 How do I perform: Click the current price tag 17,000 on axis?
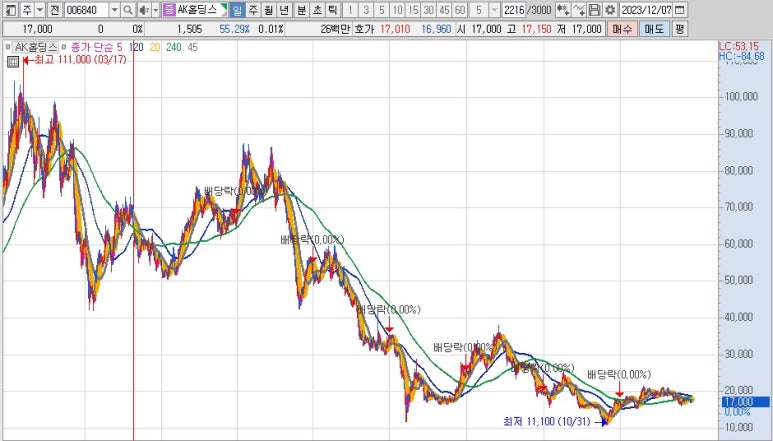745,402
